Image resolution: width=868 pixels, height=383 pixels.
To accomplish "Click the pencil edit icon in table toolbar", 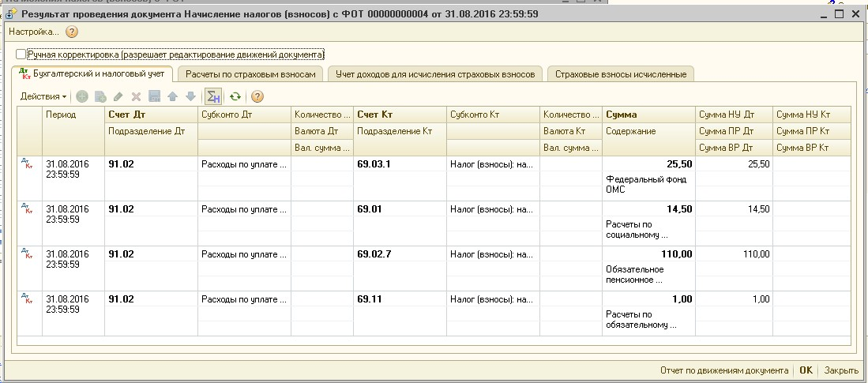I will 118,96.
